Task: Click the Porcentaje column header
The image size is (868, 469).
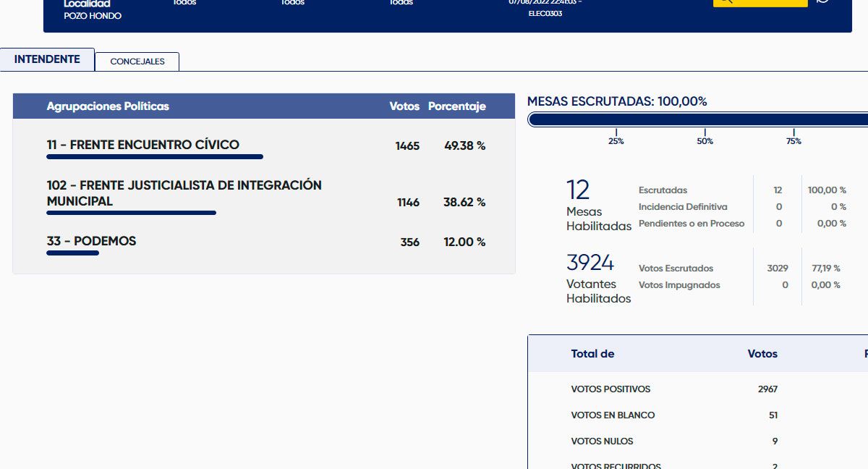Action: pos(456,106)
